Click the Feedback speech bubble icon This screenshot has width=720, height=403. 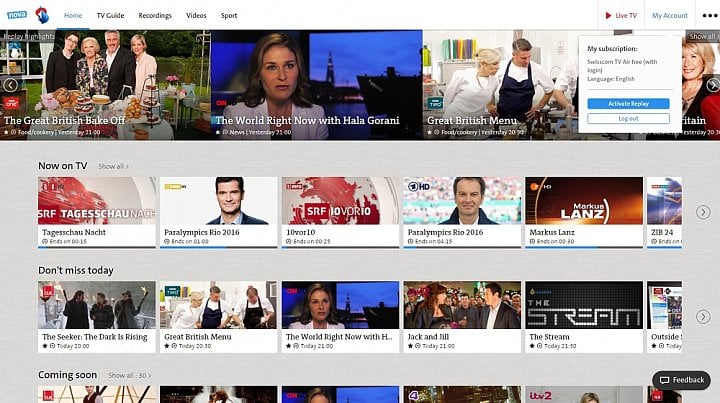[x=664, y=380]
